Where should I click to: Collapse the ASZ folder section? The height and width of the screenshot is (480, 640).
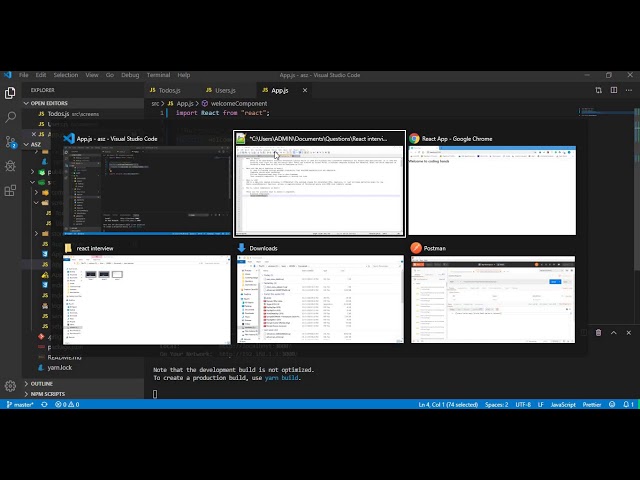pos(37,144)
